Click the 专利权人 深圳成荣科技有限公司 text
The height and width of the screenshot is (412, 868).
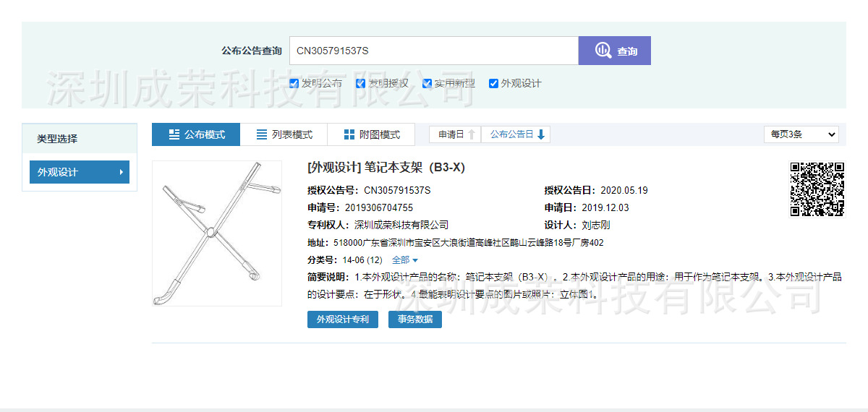(x=401, y=226)
